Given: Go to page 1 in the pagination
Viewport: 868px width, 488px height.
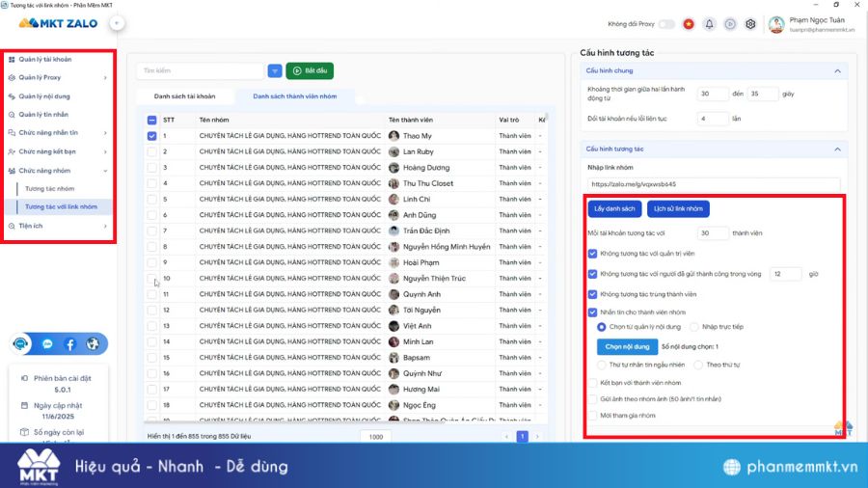Looking at the screenshot, I should (x=522, y=437).
